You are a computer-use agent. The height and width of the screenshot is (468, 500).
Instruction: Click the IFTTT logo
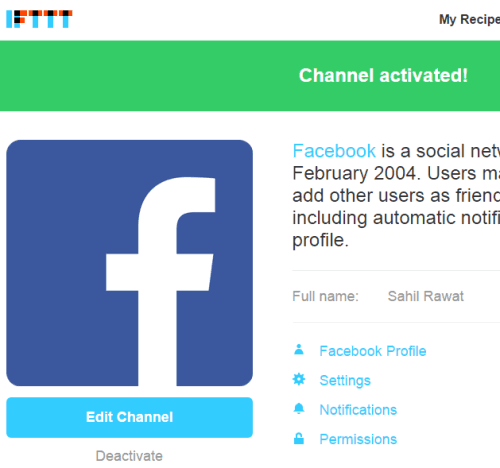click(39, 19)
